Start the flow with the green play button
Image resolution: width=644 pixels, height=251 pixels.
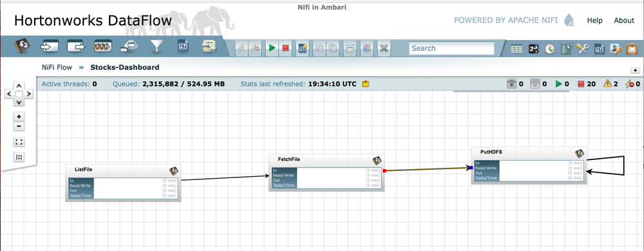coord(271,48)
